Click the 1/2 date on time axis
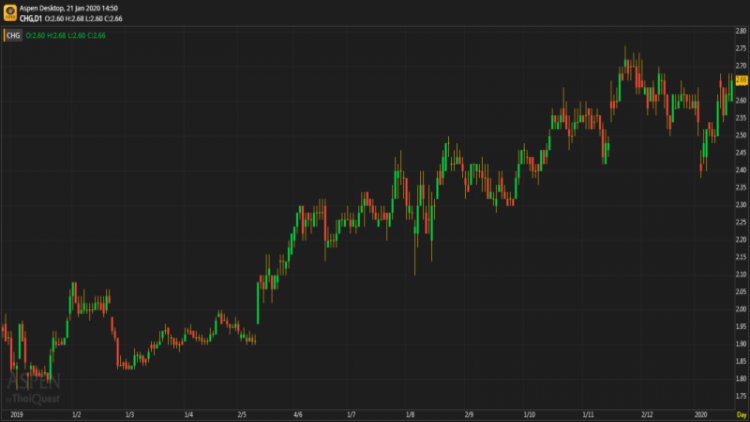 [76, 413]
